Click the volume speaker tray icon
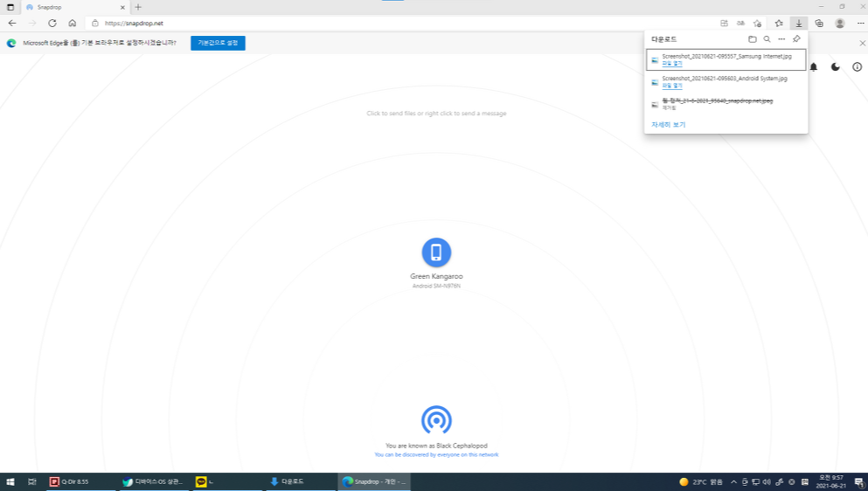The width and height of the screenshot is (868, 491). point(767,481)
